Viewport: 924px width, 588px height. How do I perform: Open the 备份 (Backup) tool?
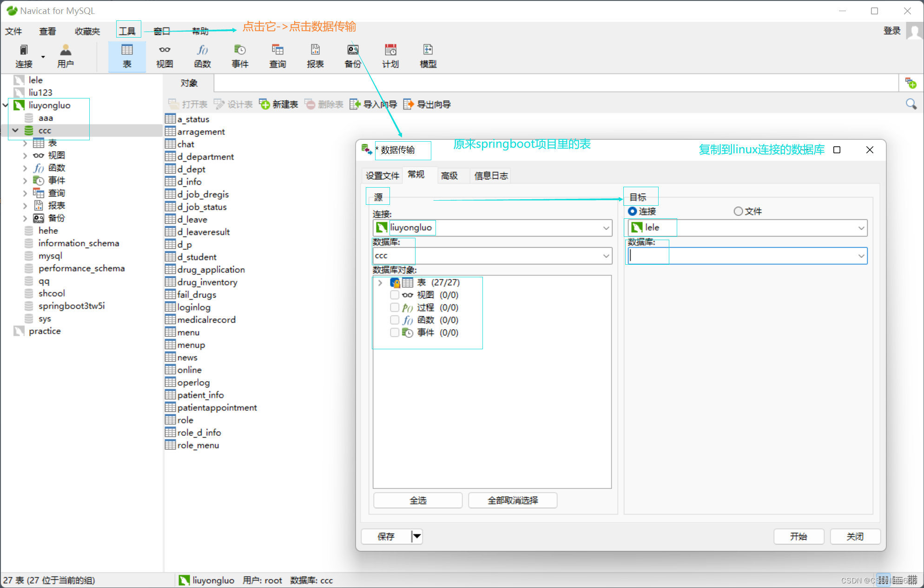[x=352, y=56]
